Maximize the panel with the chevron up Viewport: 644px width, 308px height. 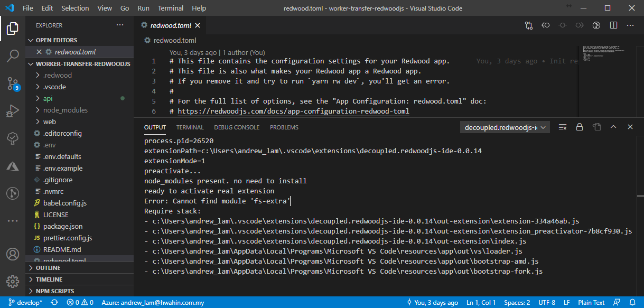(x=613, y=127)
